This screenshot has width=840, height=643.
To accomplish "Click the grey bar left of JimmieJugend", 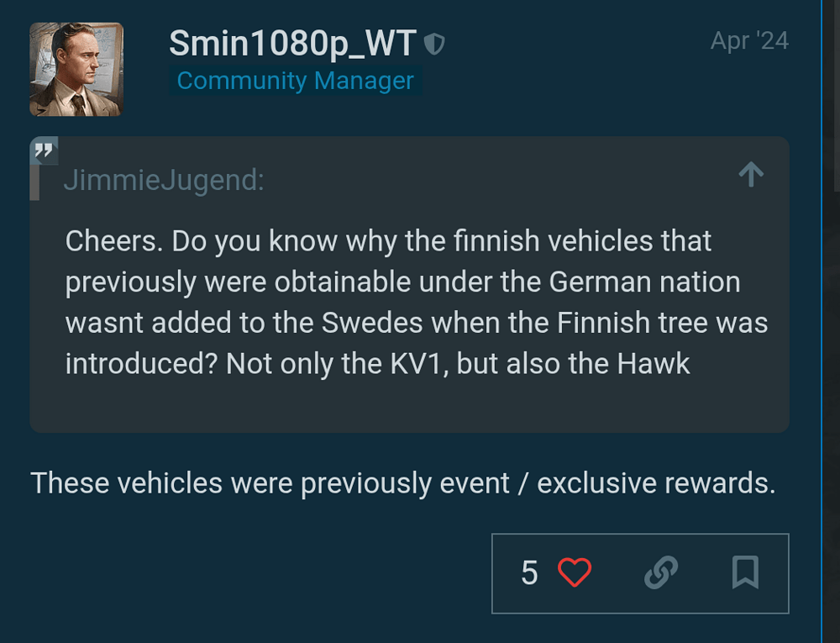I will point(34,182).
